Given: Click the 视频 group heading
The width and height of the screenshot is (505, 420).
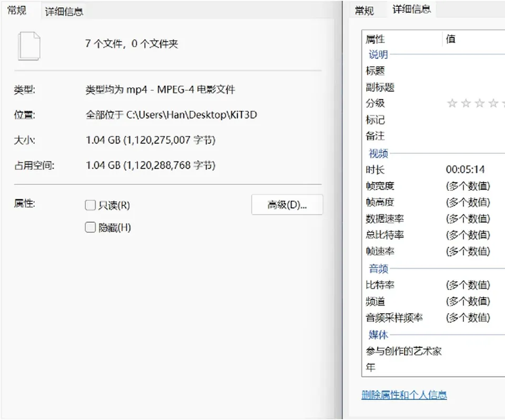Looking at the screenshot, I should [378, 153].
